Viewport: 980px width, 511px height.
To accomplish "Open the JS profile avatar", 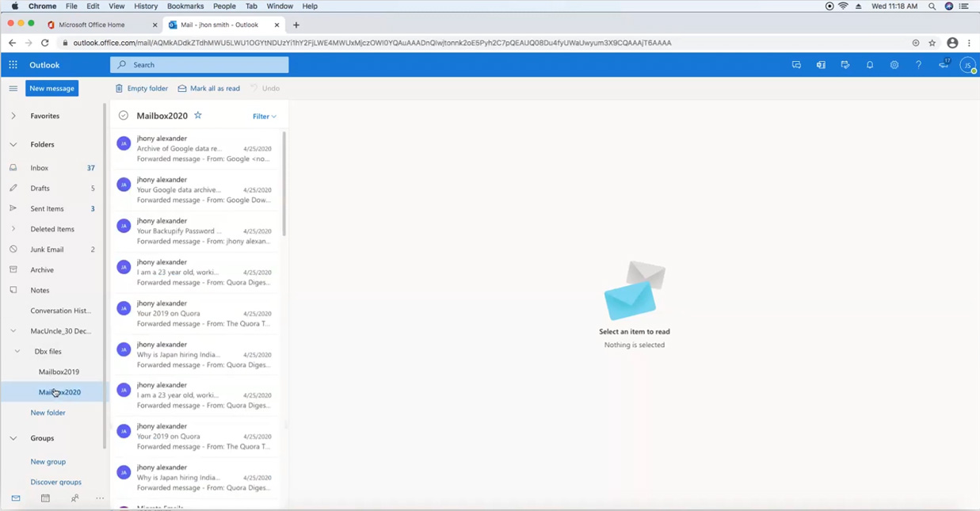I will pyautogui.click(x=967, y=65).
